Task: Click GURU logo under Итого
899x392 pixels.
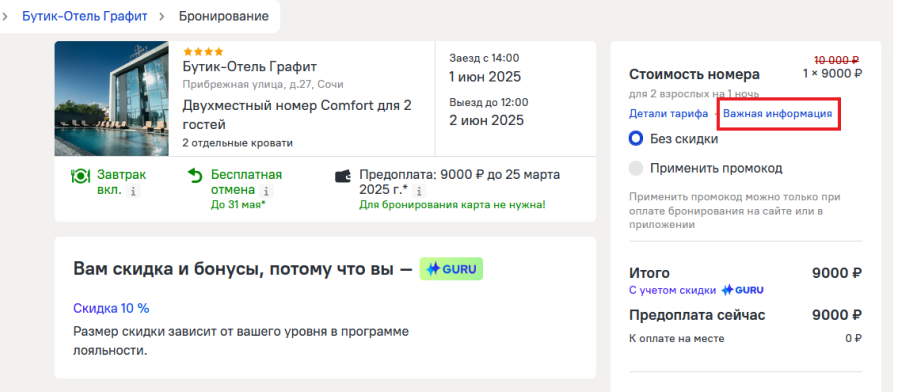Action: point(742,290)
